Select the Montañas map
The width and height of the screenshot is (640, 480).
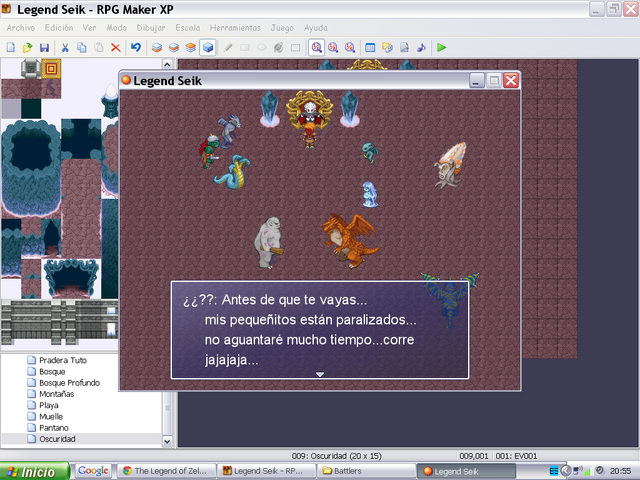pos(56,394)
